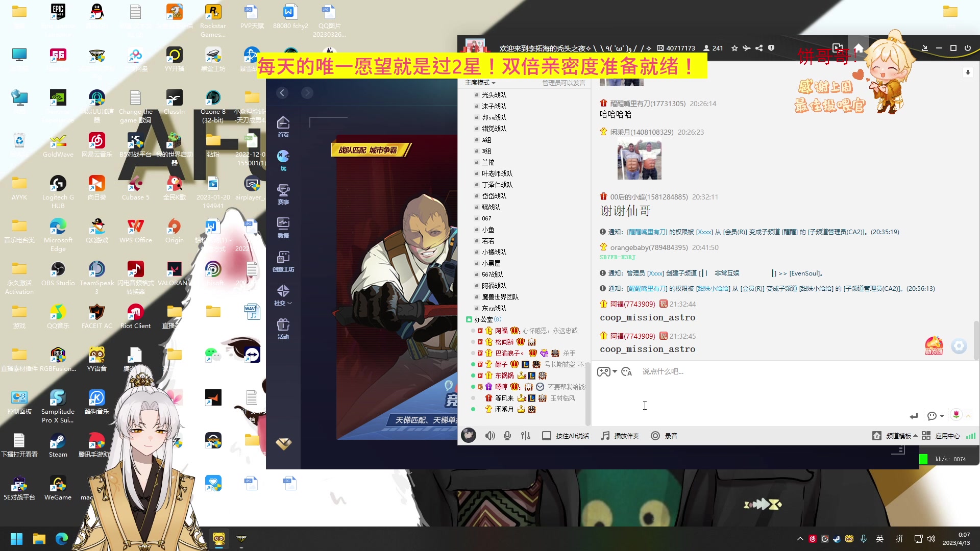Open the speech bubble dropdown in chat

(x=935, y=416)
